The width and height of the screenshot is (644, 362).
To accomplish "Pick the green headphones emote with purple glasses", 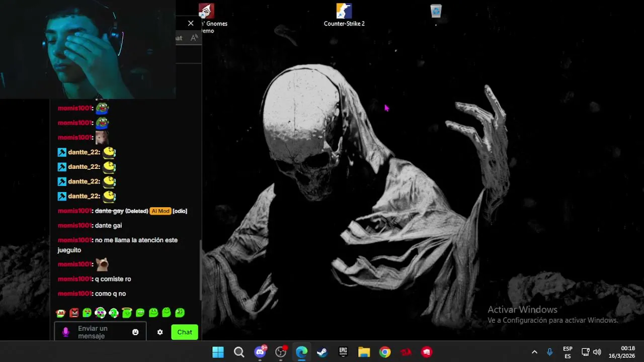I will 100,313.
